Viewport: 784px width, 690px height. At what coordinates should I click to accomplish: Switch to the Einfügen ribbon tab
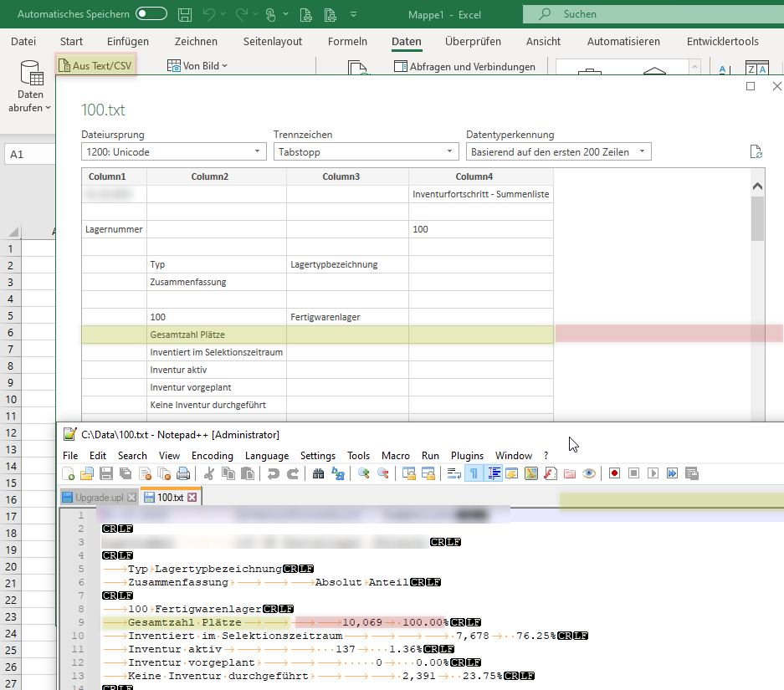click(x=128, y=42)
